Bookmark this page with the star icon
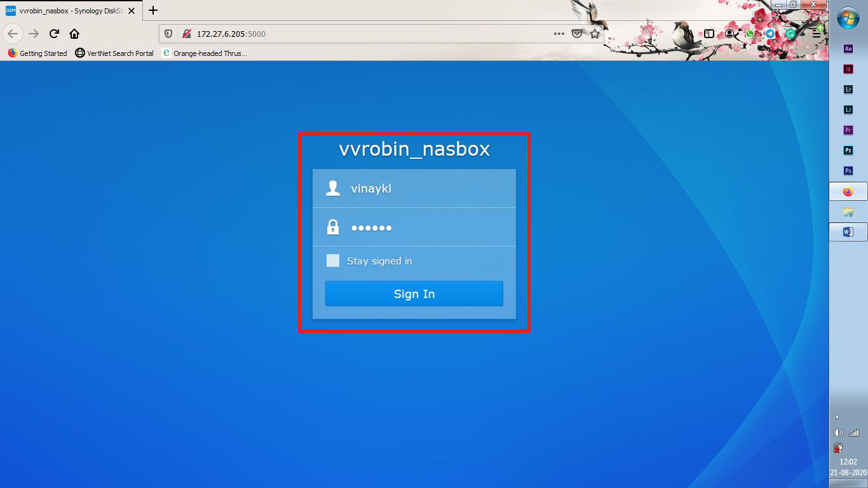Viewport: 868px width, 488px height. coord(595,34)
